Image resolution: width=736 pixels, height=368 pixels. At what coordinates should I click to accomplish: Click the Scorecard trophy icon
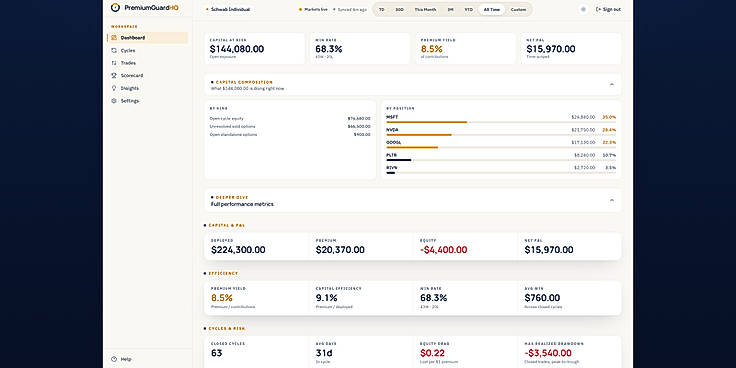click(x=114, y=75)
